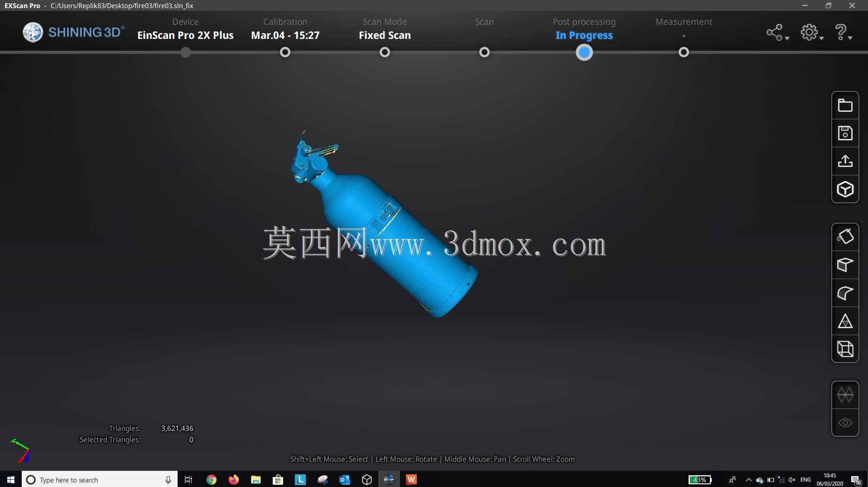
Task: Open the clock showing 10:45
Action: [830, 479]
